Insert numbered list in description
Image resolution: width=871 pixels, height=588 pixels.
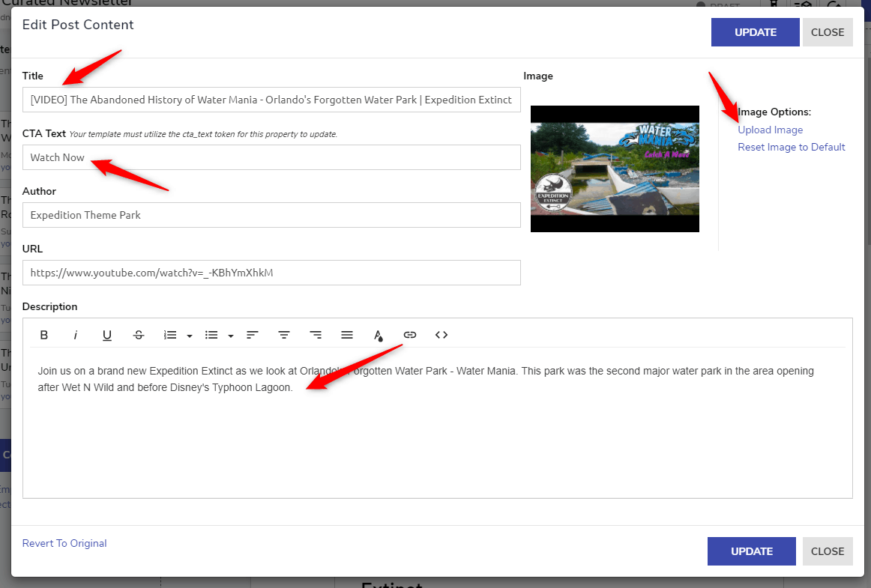(x=170, y=335)
